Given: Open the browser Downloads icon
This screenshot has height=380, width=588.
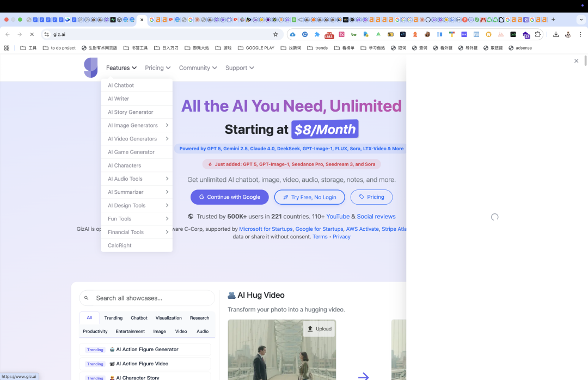Looking at the screenshot, I should pos(556,34).
